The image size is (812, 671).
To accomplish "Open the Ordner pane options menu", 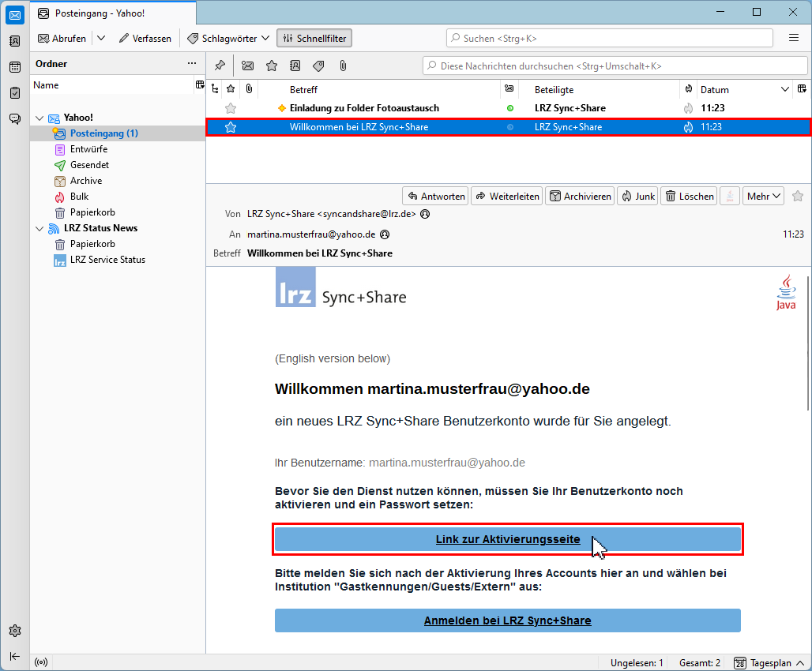I will tap(192, 63).
